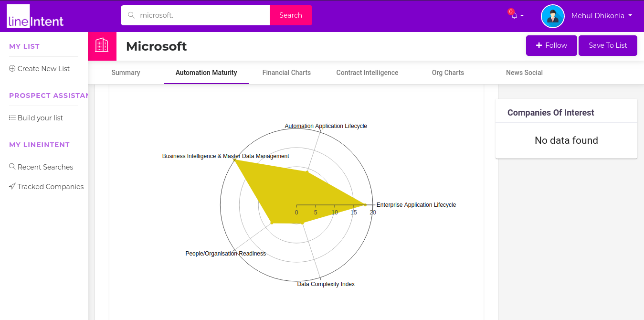
Task: Click the Enterprise Application Lifecycle data point
Action: tap(365, 205)
